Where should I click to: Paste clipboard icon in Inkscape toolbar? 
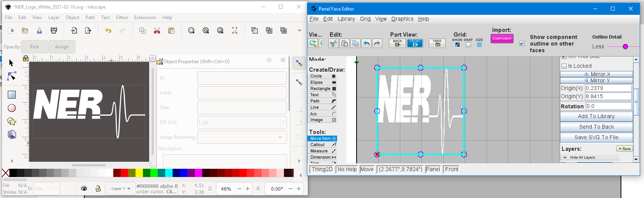(171, 31)
